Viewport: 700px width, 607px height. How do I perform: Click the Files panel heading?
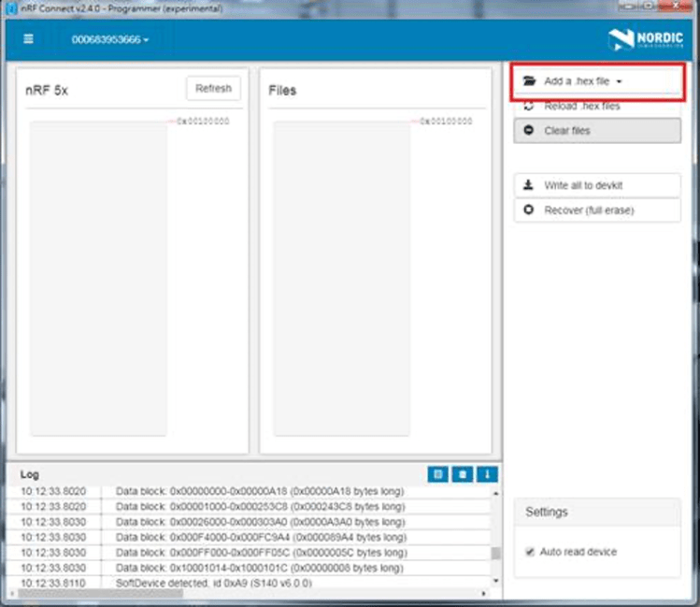point(282,91)
